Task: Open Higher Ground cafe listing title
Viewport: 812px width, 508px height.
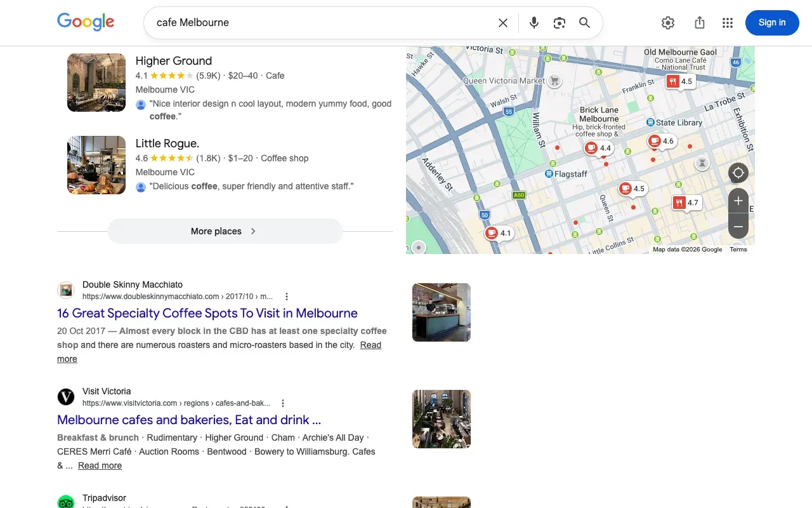Action: coord(174,61)
